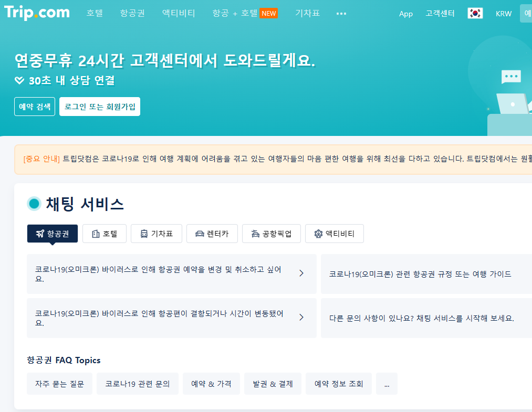Click the car icon in 렌터카 tab
Image resolution: width=532 pixels, height=412 pixels.
click(200, 234)
